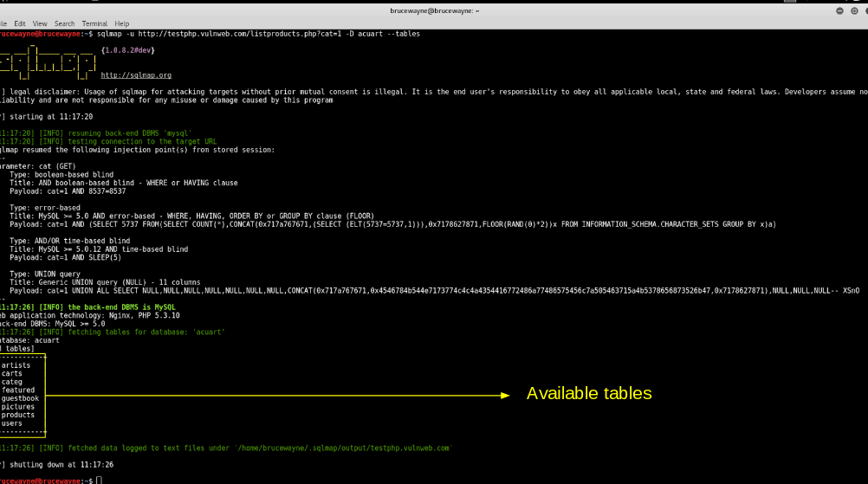
Task: Minimize the terminal window
Action: [x=839, y=11]
